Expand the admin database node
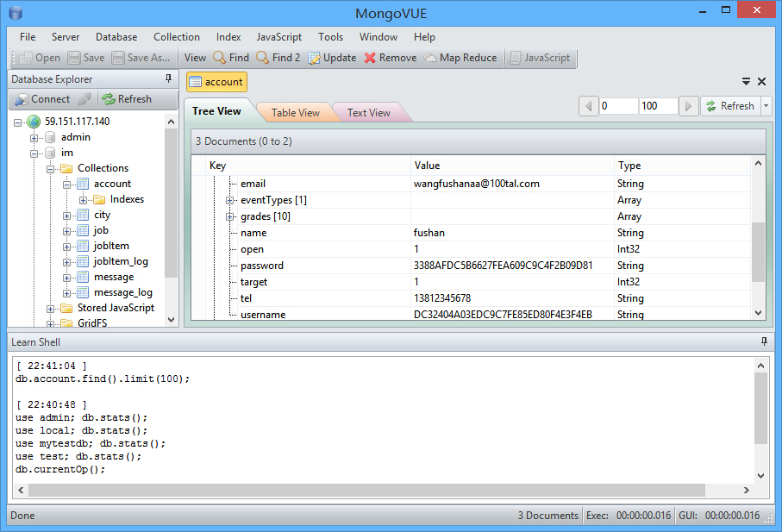Image resolution: width=782 pixels, height=532 pixels. click(34, 138)
